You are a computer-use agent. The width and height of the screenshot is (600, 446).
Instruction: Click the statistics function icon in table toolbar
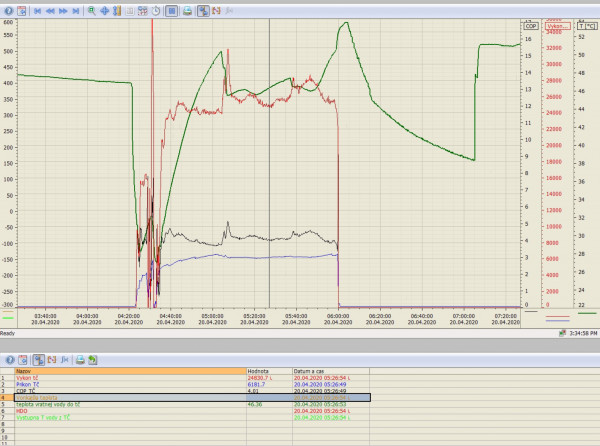pos(65,360)
